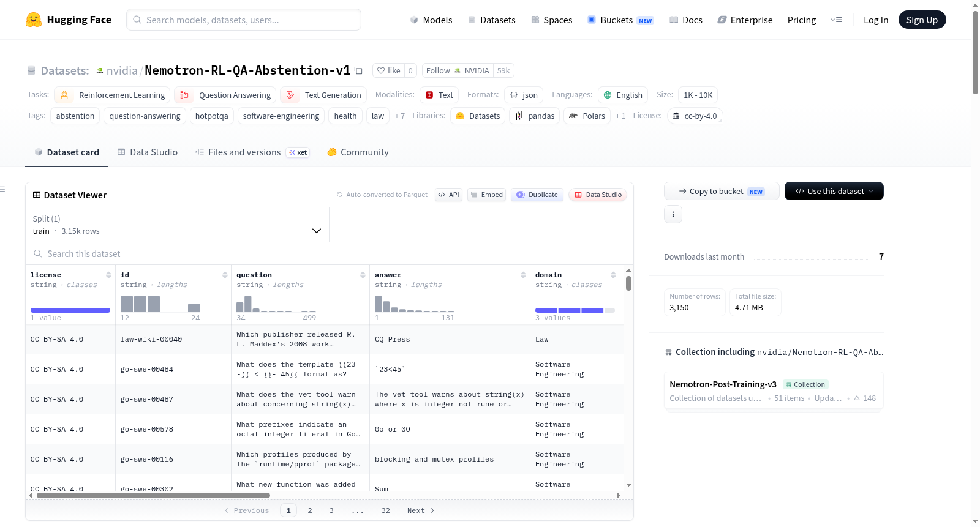Viewport: 980px width, 527px height.
Task: Select the Text Generation task tag
Action: coord(323,95)
